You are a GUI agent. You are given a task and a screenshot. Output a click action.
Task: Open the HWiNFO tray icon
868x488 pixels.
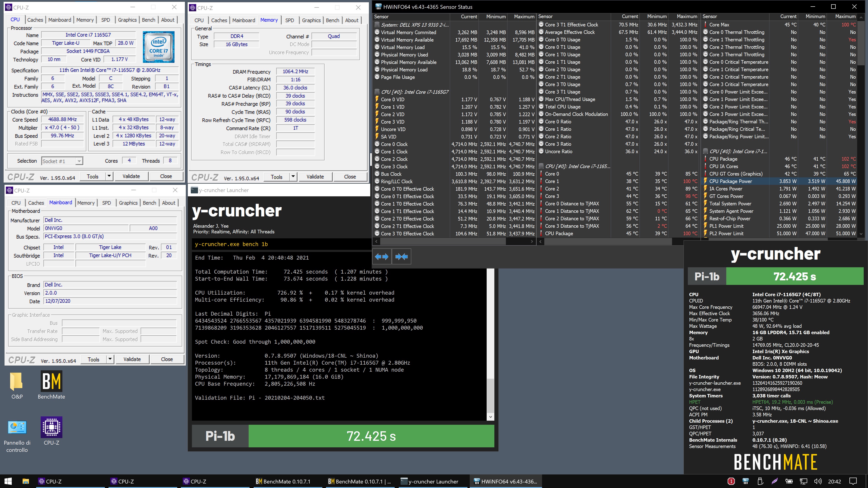click(x=745, y=481)
